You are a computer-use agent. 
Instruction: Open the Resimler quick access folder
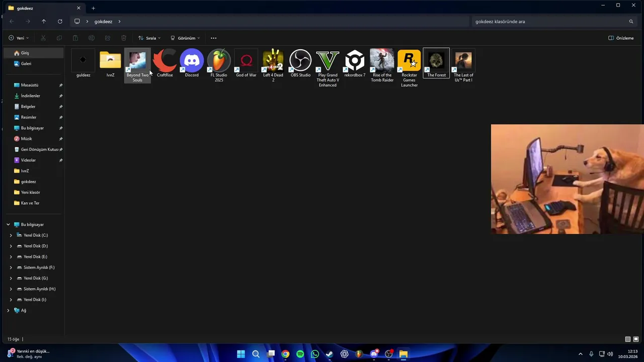[33, 117]
